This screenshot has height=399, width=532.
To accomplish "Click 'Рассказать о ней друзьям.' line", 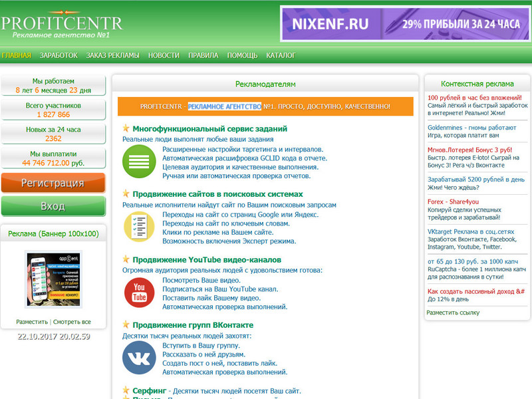I will pyautogui.click(x=203, y=354).
